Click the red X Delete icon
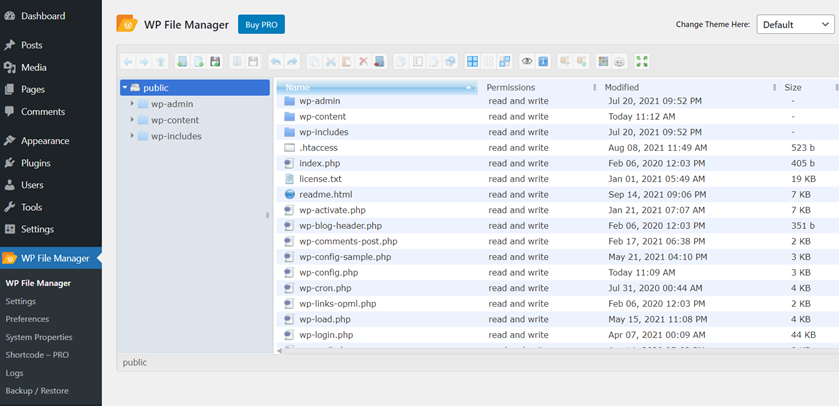The width and height of the screenshot is (839, 406). click(363, 62)
